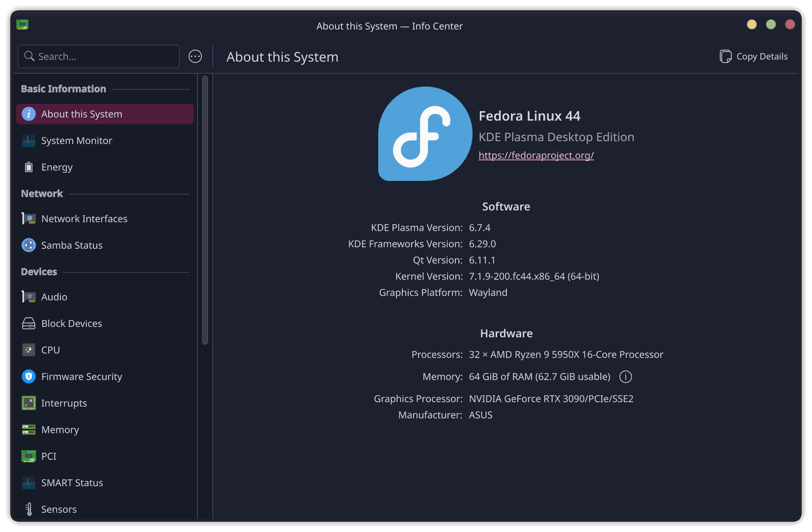Open the System Monitor page

coord(105,141)
